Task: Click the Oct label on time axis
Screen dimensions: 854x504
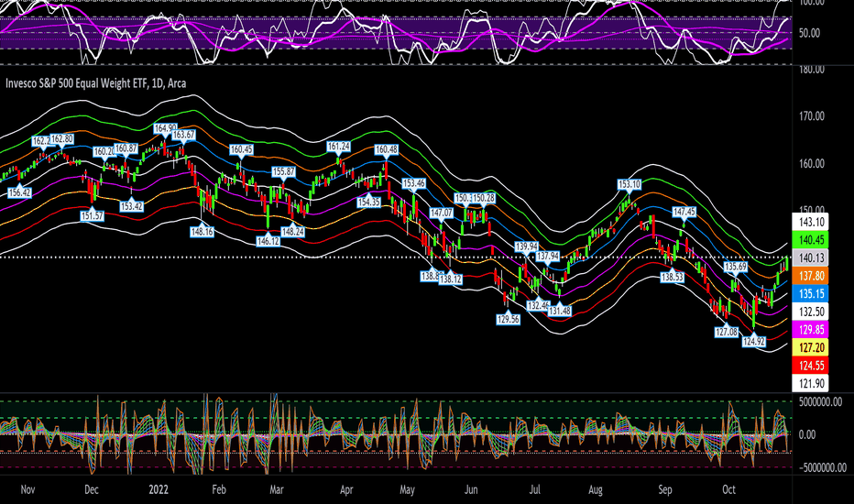Action: (x=728, y=489)
